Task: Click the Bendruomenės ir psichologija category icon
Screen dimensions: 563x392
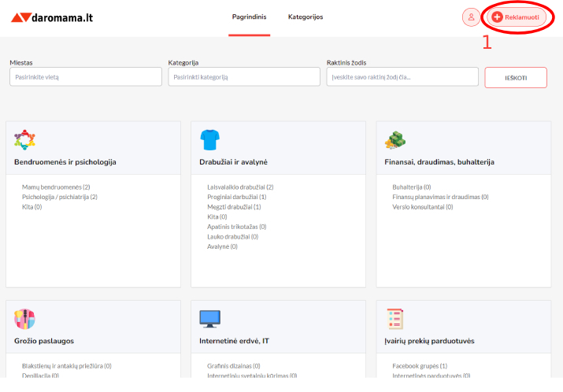Action: pyautogui.click(x=25, y=140)
